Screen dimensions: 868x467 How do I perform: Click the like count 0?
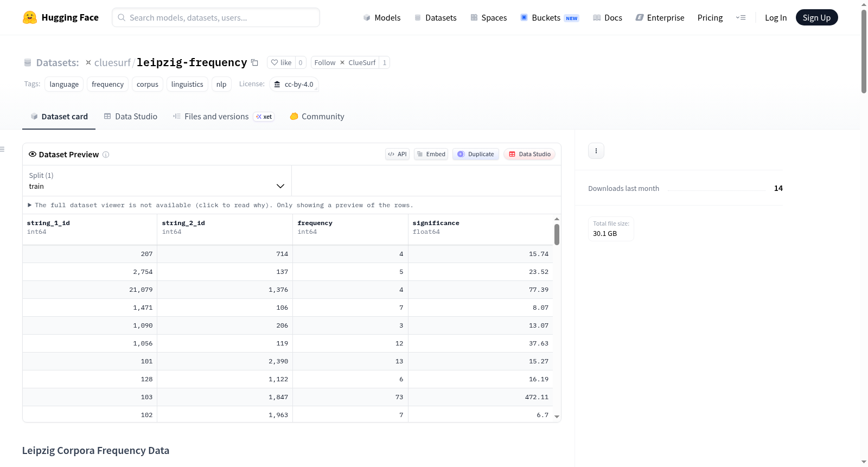tap(301, 62)
